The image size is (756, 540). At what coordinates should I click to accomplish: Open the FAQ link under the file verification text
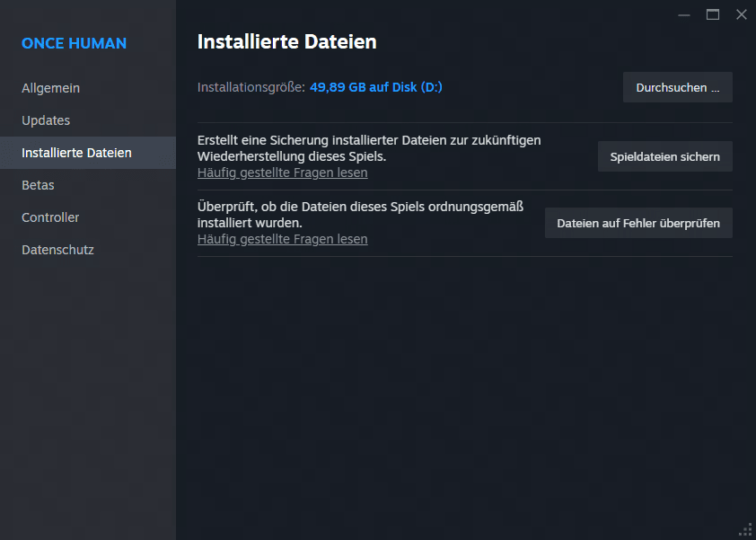coord(283,239)
